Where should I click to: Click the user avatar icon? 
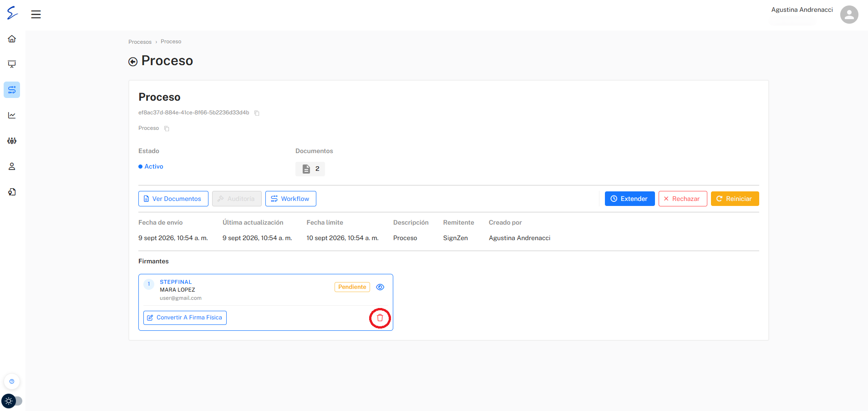tap(849, 15)
